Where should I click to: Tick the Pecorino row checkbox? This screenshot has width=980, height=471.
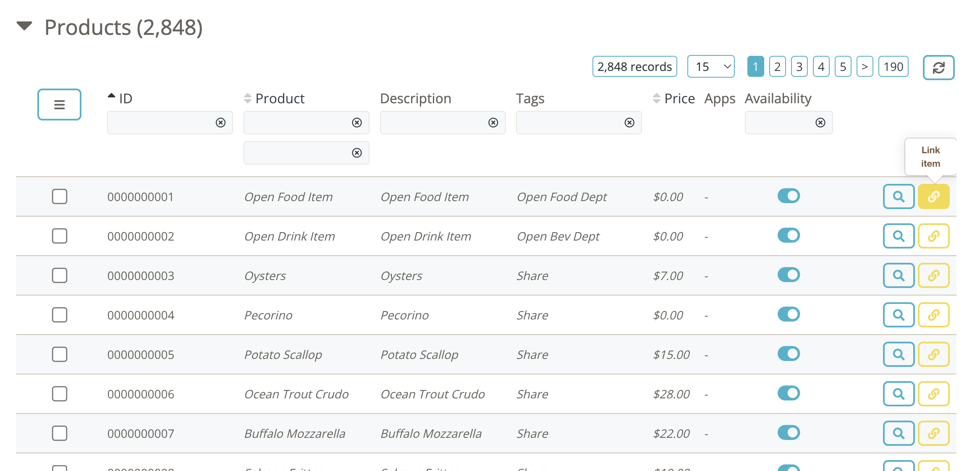click(60, 315)
